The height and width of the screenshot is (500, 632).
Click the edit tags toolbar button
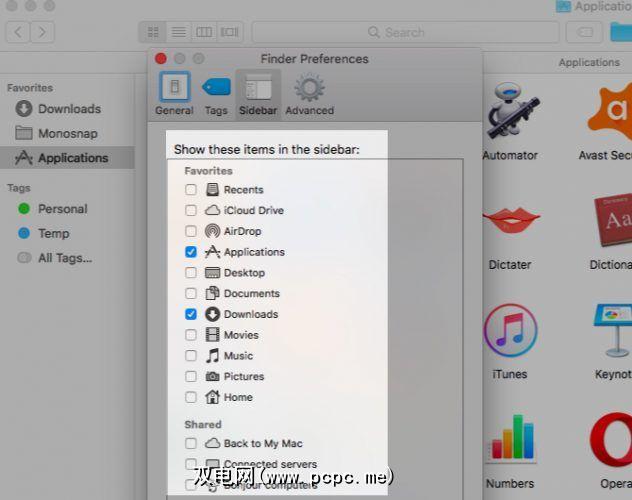pos(584,32)
